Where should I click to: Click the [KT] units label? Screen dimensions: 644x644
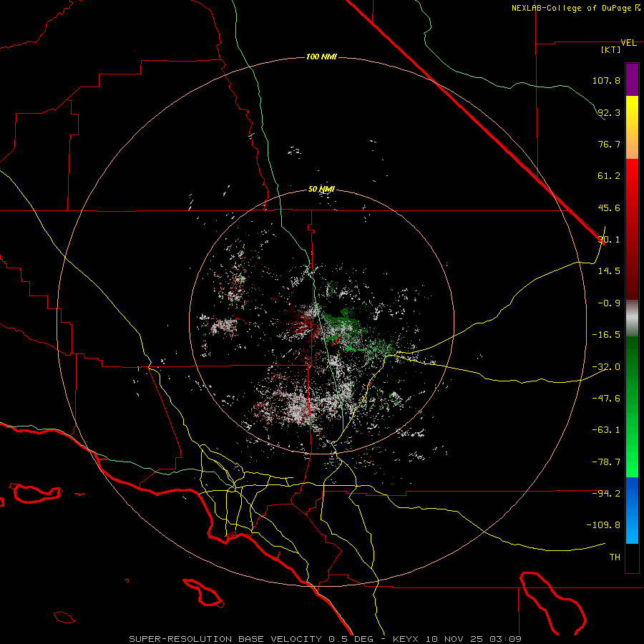(x=611, y=49)
